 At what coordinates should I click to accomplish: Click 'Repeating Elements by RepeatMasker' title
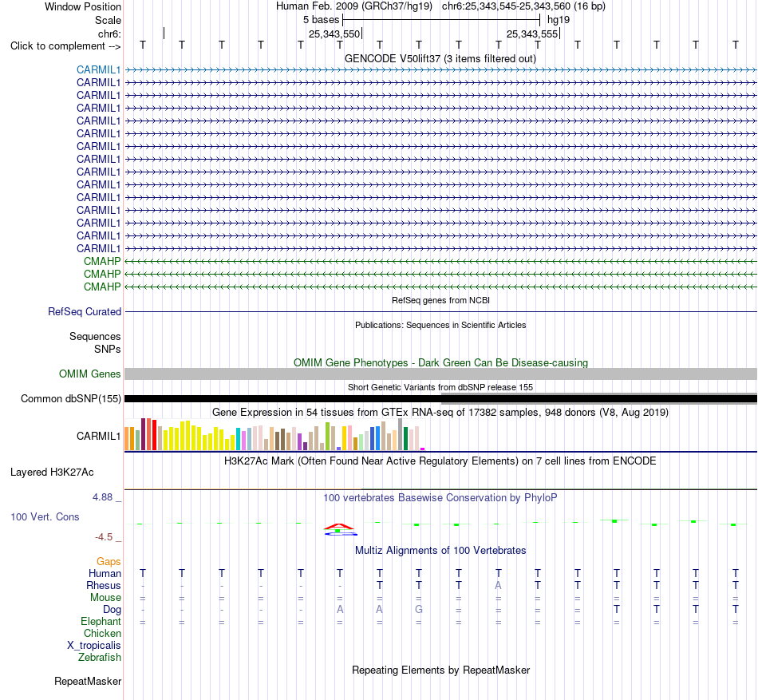coord(440,670)
